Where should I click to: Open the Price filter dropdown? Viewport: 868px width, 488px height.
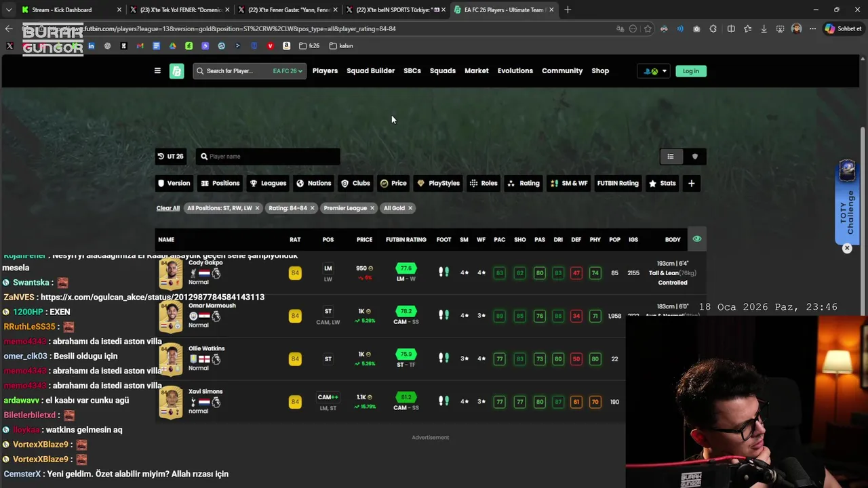point(393,183)
